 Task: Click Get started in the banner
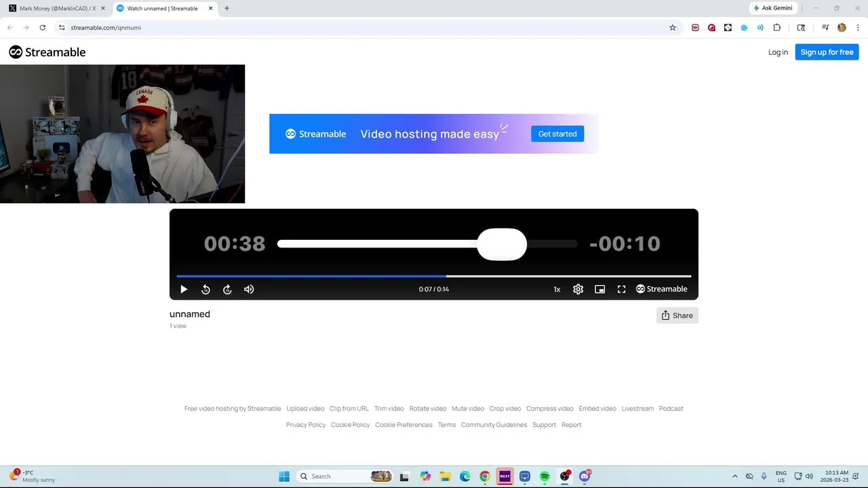click(557, 134)
